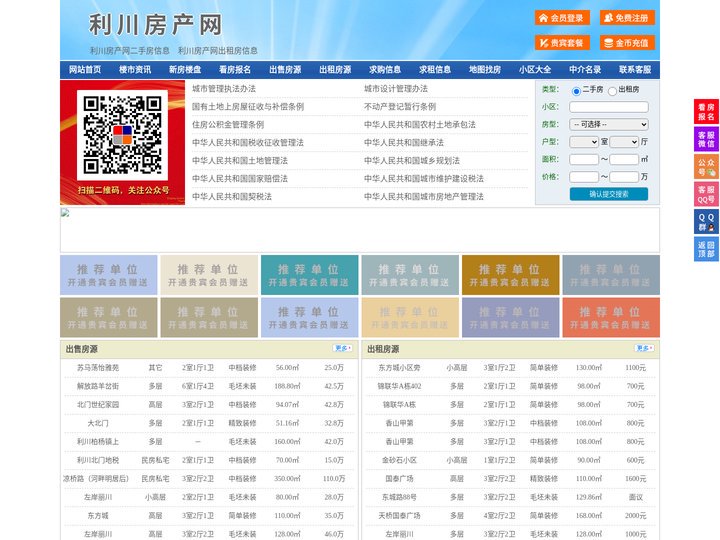Open the 国泰广场 rental listing

click(x=399, y=478)
